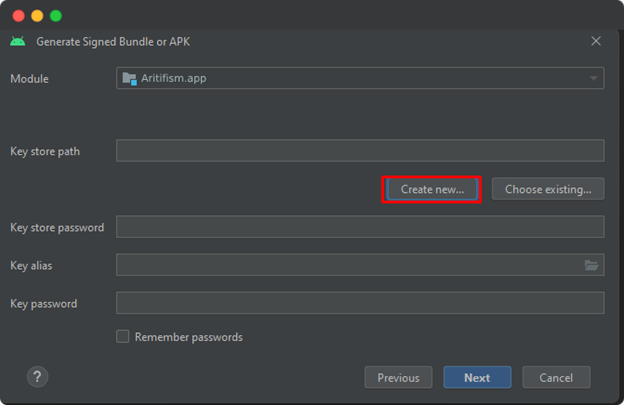
Task: Click the Aritifism.app module folder icon
Action: click(x=129, y=78)
